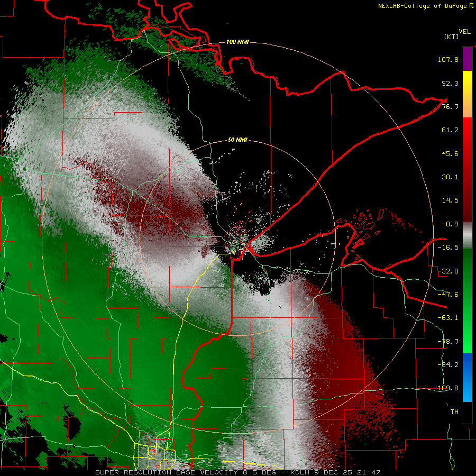The width and height of the screenshot is (476, 476).
Task: Click the -94.2 legend value
Action: (448, 365)
